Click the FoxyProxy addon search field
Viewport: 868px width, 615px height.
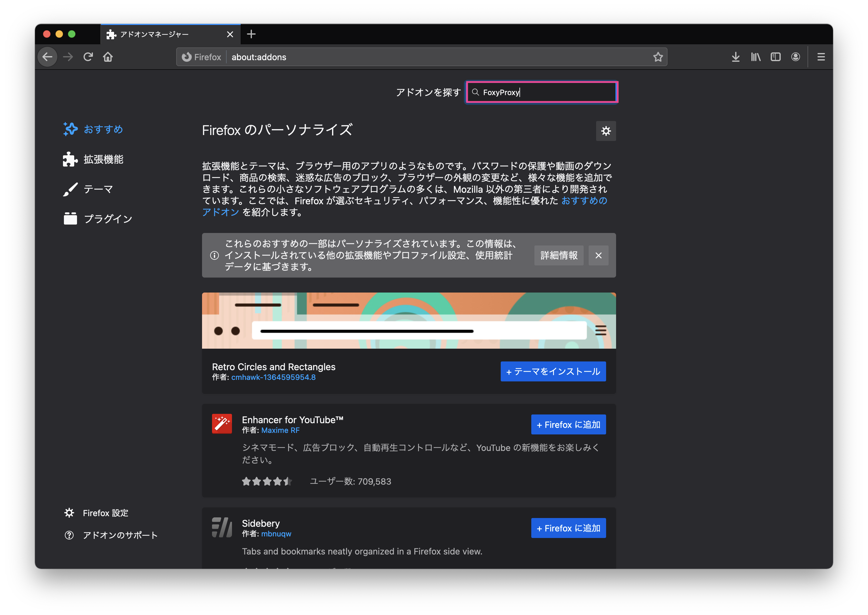pyautogui.click(x=542, y=92)
